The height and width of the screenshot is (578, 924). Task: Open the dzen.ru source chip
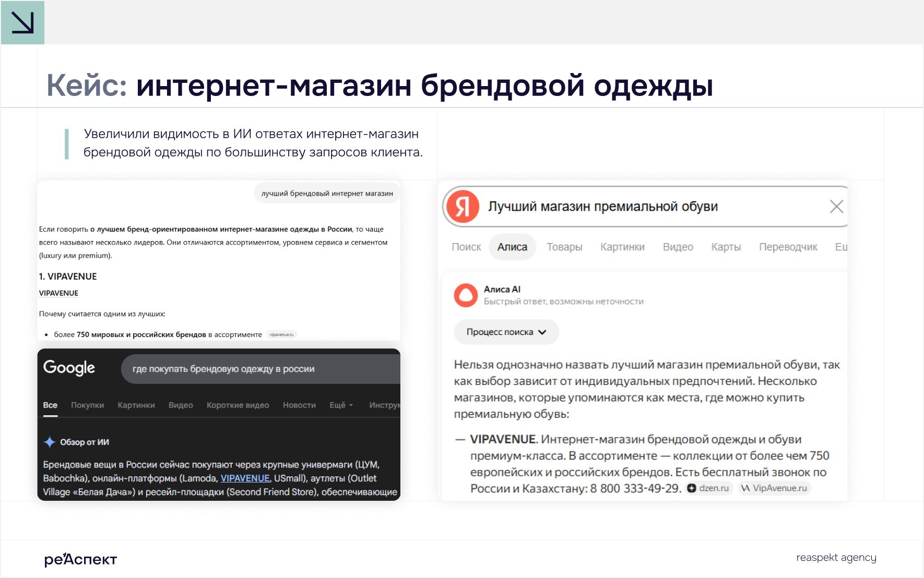(708, 488)
